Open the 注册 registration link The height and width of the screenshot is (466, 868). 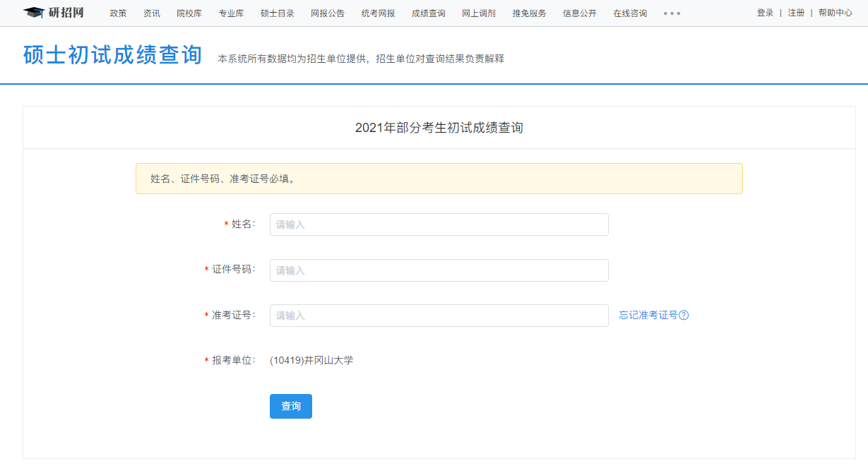point(796,13)
